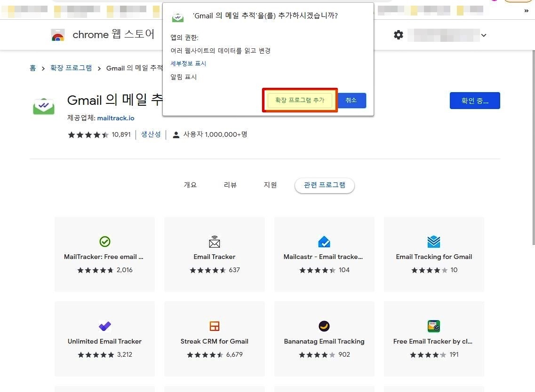Open the Email Tracker card title
The image size is (535, 392).
[214, 257]
